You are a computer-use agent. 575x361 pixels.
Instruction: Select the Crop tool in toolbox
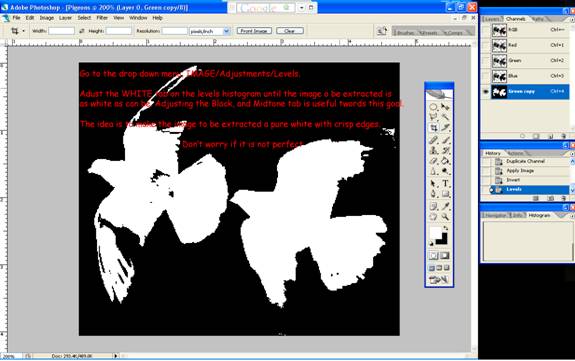tap(433, 128)
